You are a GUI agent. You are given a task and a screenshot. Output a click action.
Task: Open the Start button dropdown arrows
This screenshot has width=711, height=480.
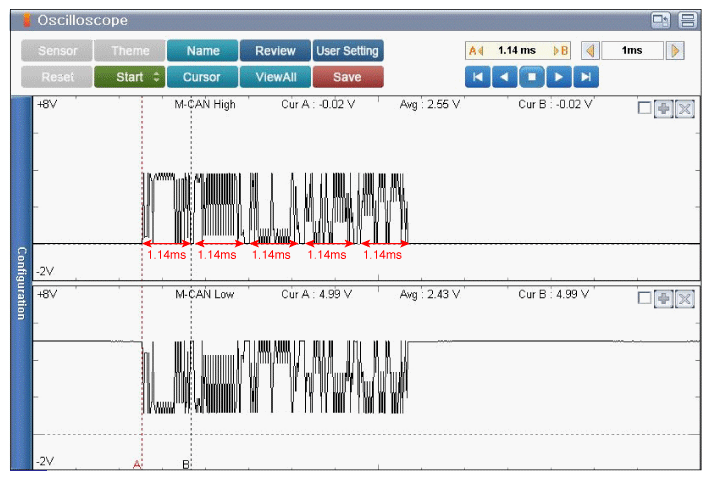click(156, 77)
